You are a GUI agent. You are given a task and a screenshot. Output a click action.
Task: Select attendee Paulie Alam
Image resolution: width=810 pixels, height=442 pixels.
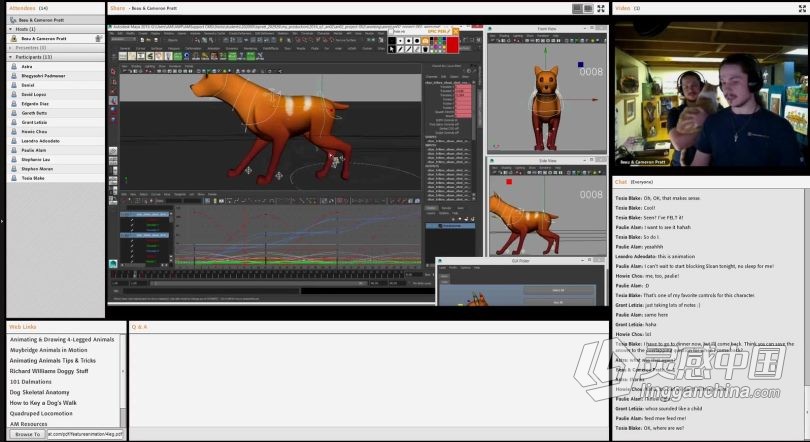55,150
